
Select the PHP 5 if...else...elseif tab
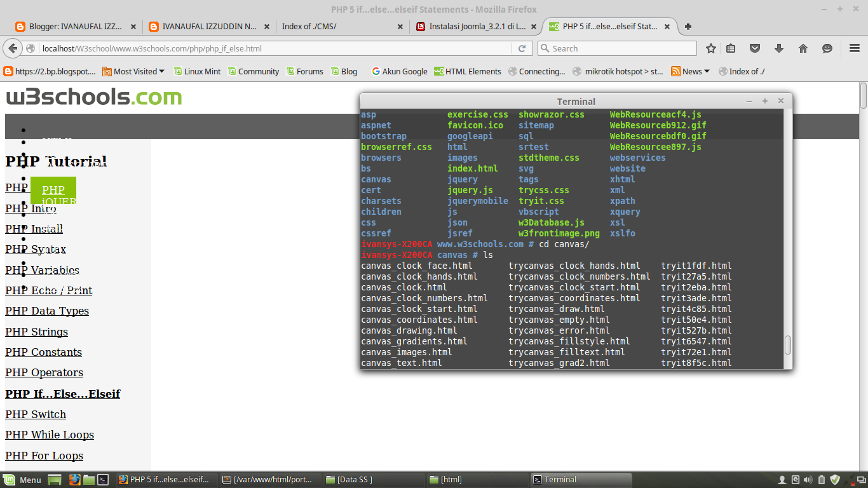coord(611,27)
